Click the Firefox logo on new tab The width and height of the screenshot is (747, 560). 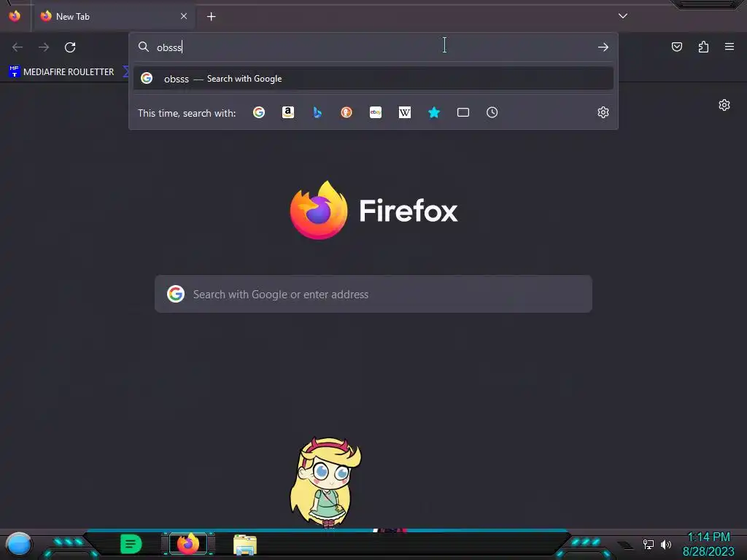pos(374,210)
